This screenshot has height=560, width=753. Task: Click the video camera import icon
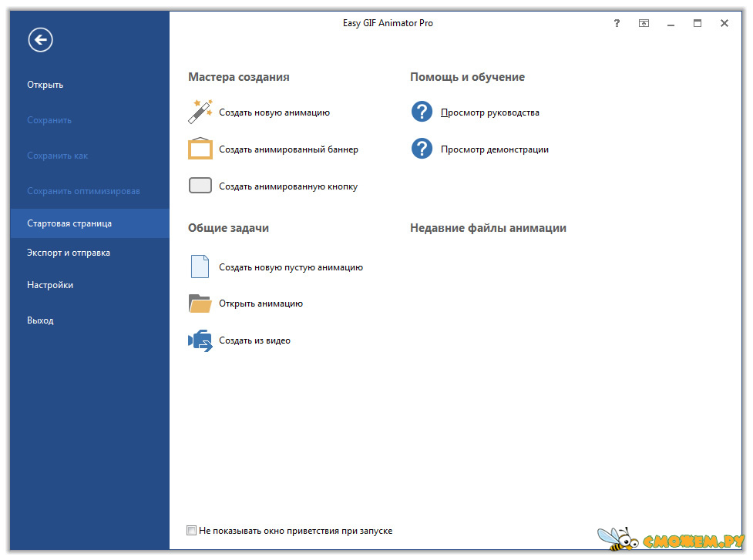(200, 340)
